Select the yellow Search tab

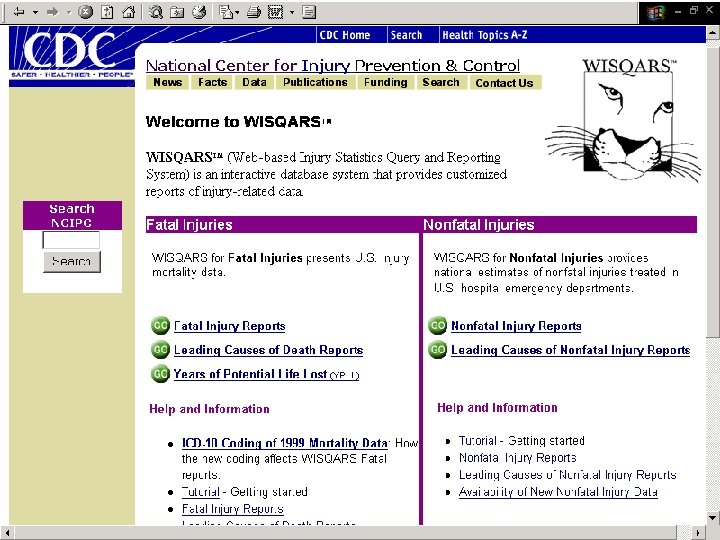441,82
